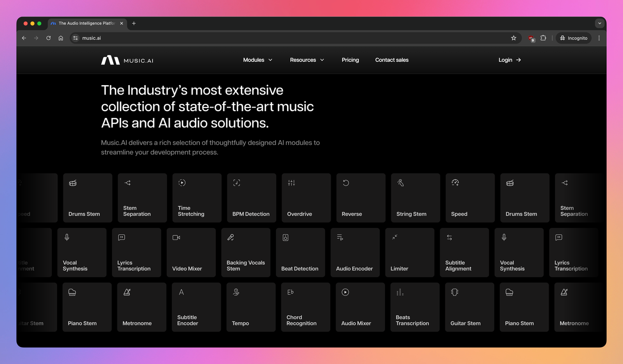Select the Audio Mixer play icon card
Image resolution: width=623 pixels, height=364 pixels.
tap(360, 307)
